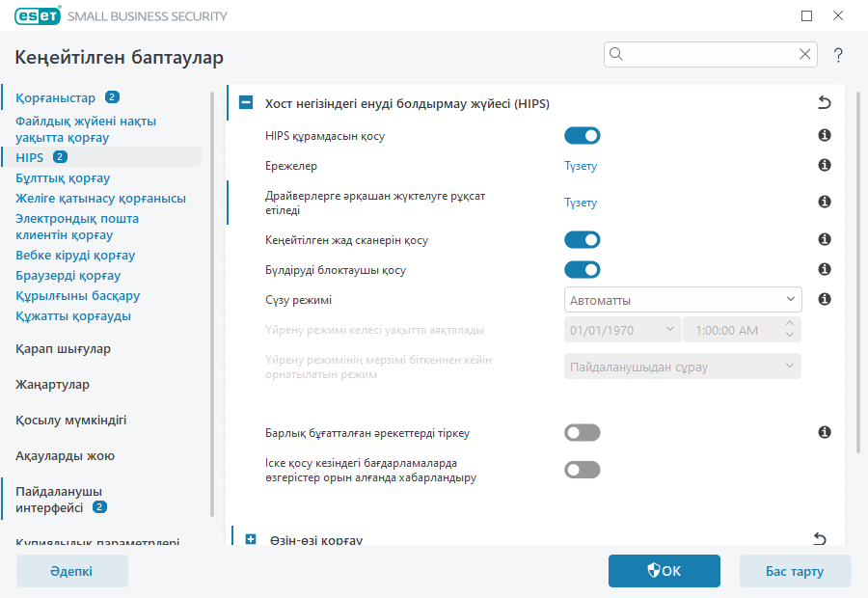Viewport: 868px width, 598px height.
Task: Open Жаңартулар section in sidebar
Action: point(52,385)
